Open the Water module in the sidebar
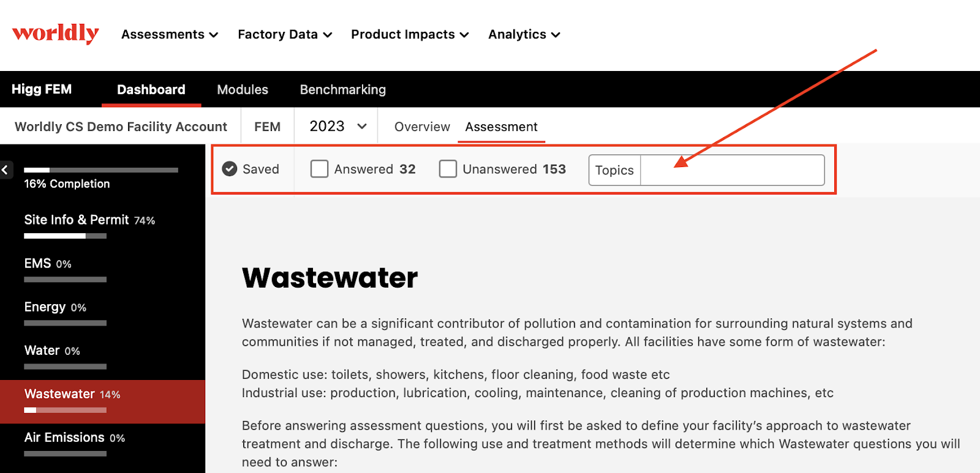The image size is (980, 473). coord(43,350)
